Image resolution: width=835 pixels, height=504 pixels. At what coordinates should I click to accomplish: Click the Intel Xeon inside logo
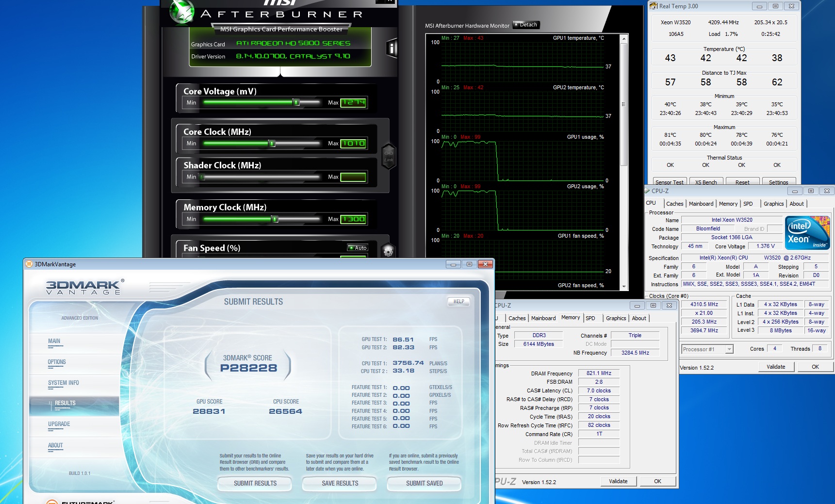[807, 233]
